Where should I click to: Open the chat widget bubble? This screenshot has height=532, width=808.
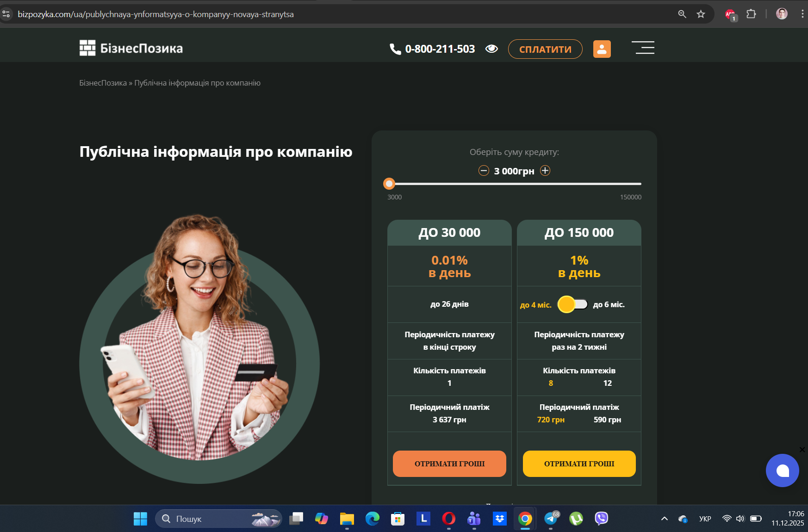(783, 470)
